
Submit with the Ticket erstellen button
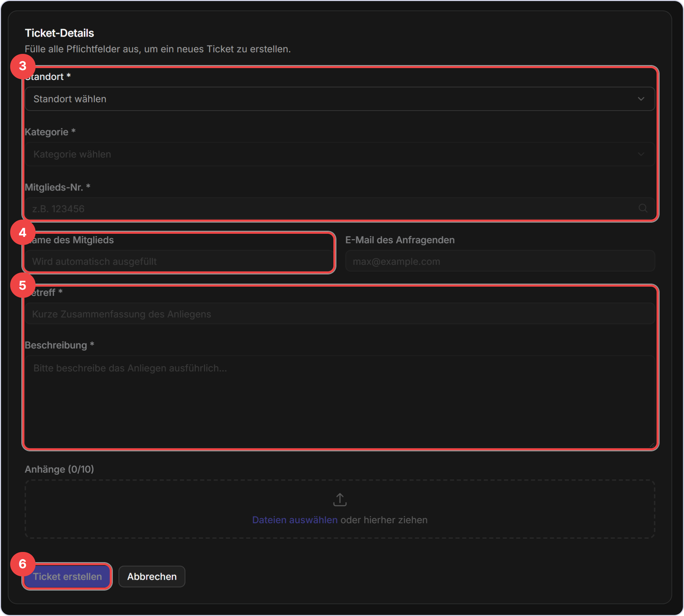[x=67, y=576]
